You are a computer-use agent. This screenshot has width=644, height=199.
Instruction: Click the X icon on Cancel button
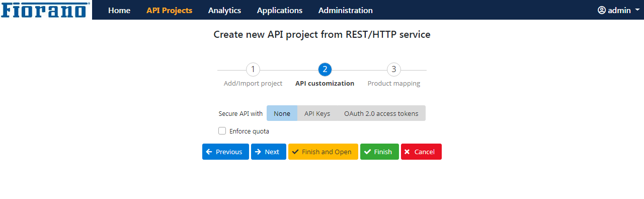[407, 152]
